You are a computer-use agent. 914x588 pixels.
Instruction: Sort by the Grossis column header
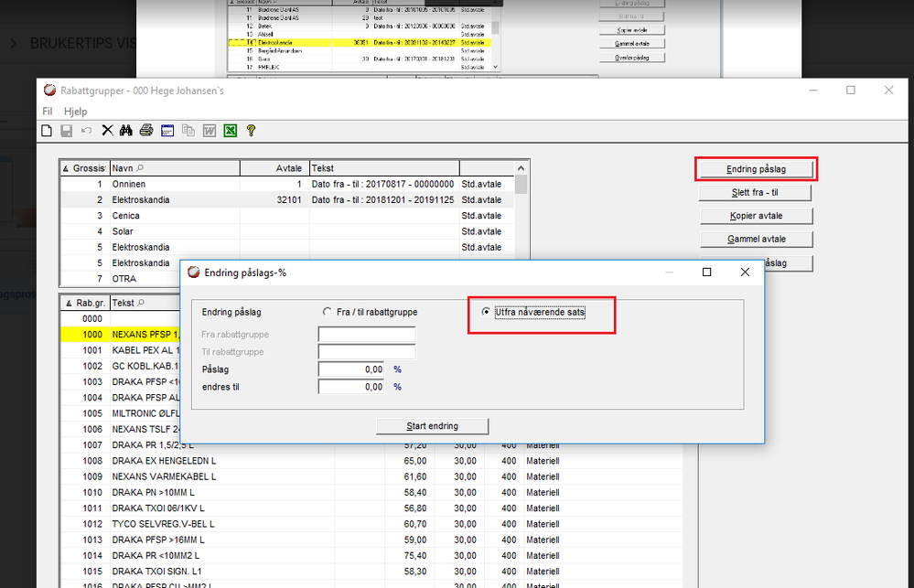85,168
